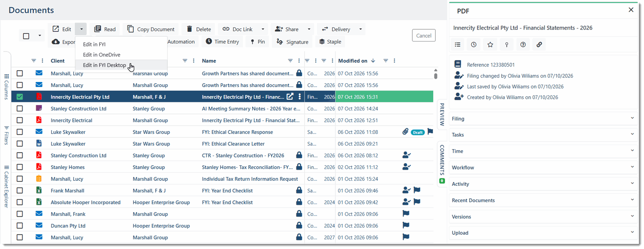This screenshot has width=644, height=249.
Task: Open the three-dot menu on the selected row
Action: tap(299, 97)
